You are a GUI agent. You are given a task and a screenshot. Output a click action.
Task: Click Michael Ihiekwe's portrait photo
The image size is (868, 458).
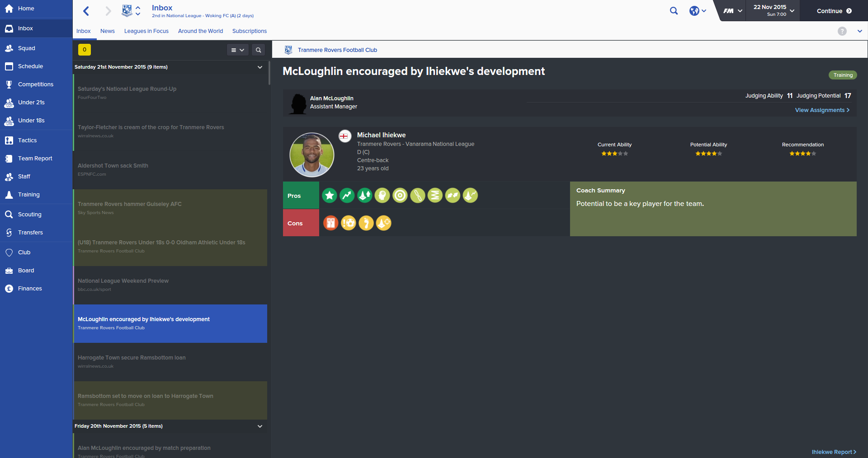(312, 155)
